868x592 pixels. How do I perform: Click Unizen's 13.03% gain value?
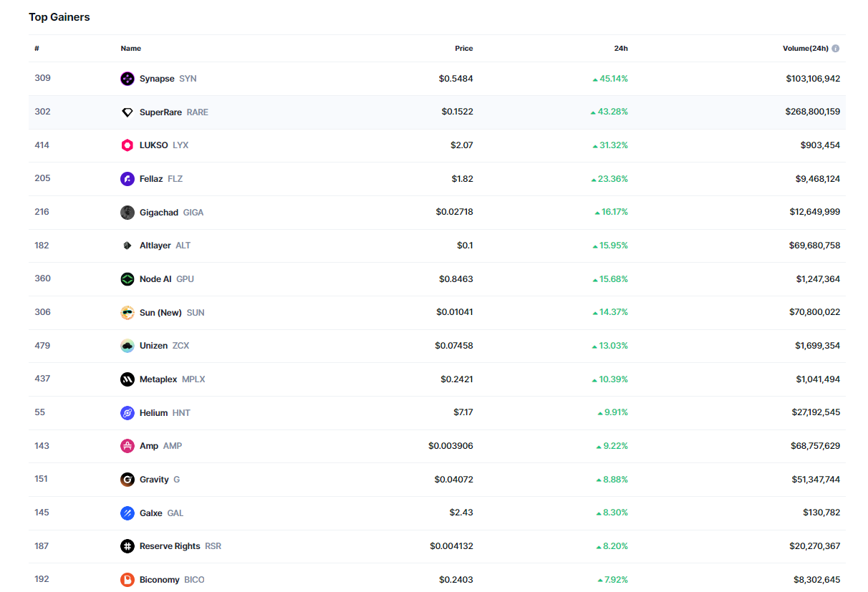(x=614, y=346)
